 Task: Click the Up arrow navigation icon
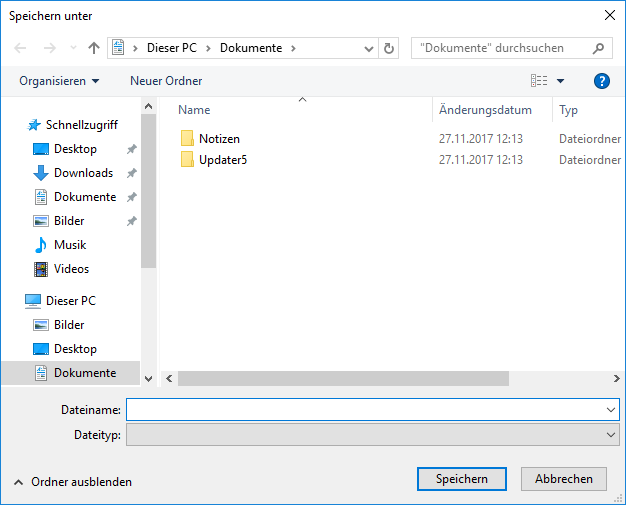94,48
